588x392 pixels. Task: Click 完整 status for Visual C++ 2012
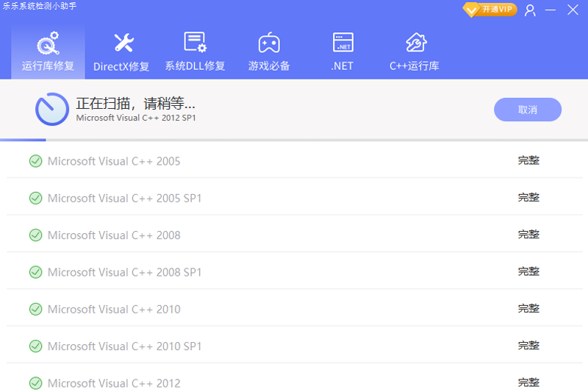[528, 383]
